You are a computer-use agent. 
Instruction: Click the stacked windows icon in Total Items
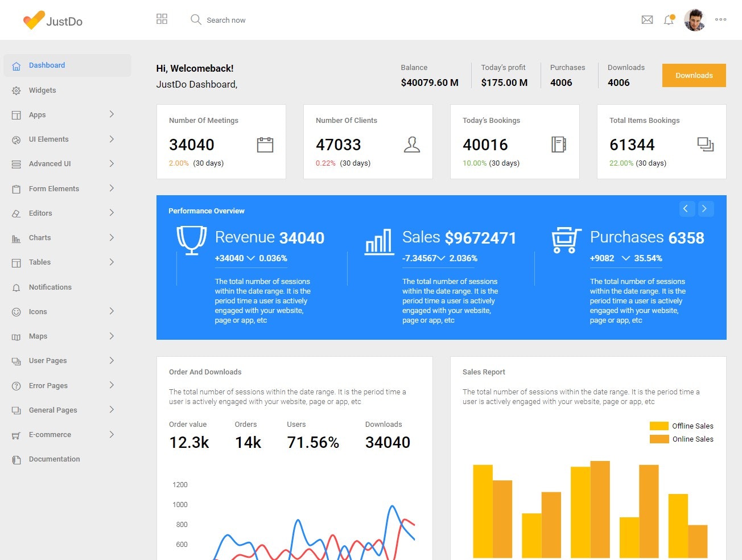click(x=706, y=145)
